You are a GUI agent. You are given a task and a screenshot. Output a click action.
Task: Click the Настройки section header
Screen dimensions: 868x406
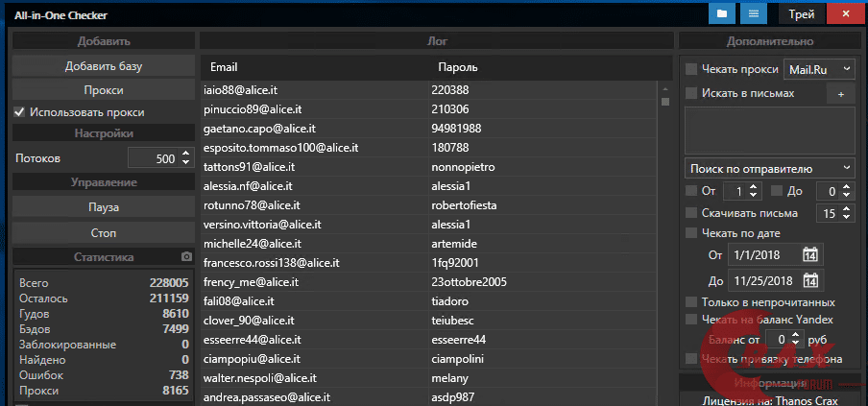(104, 133)
